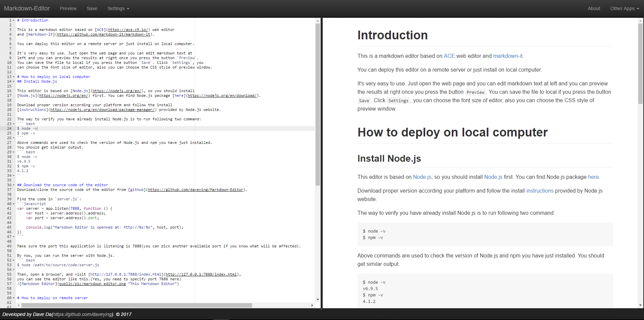Click Save in the top navbar
644x320 pixels.
coord(92,8)
